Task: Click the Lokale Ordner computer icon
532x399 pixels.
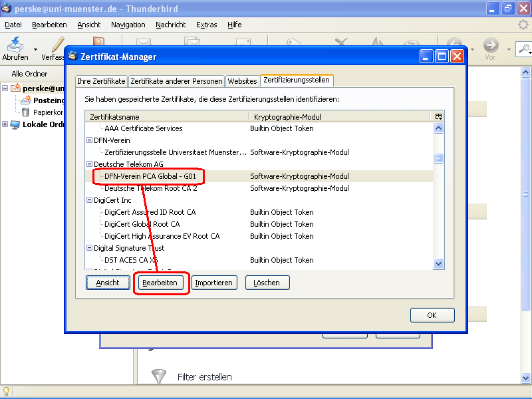Action: (x=16, y=124)
